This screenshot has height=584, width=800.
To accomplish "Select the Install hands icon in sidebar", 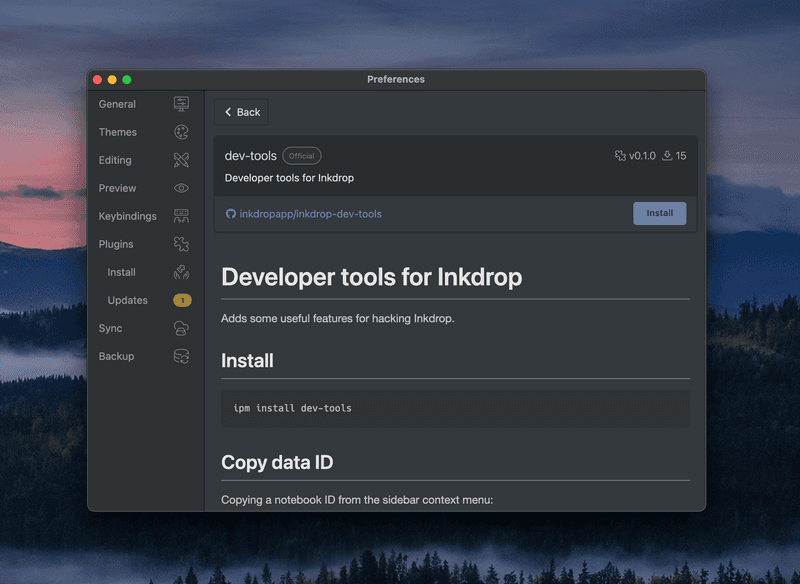I will [x=181, y=271].
